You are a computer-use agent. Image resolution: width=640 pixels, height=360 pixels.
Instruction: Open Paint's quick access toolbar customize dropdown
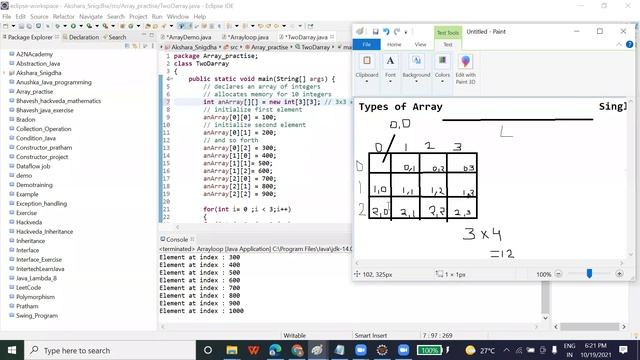(406, 32)
